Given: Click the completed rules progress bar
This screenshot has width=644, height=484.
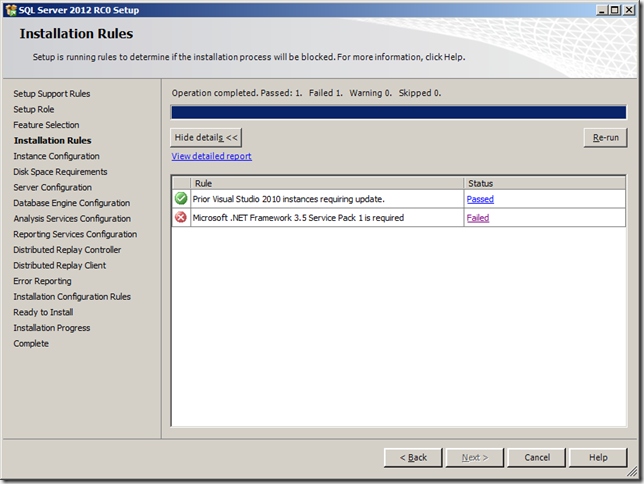Looking at the screenshot, I should 398,112.
